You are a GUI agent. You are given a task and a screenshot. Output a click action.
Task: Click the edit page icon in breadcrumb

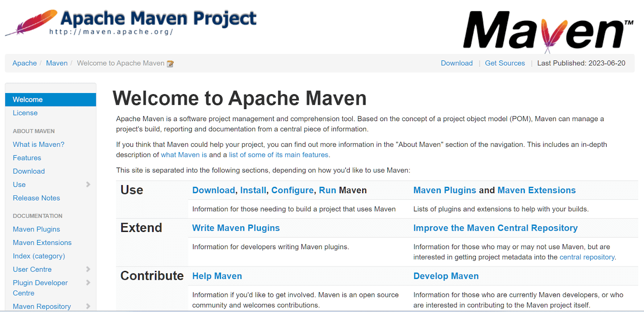(170, 64)
